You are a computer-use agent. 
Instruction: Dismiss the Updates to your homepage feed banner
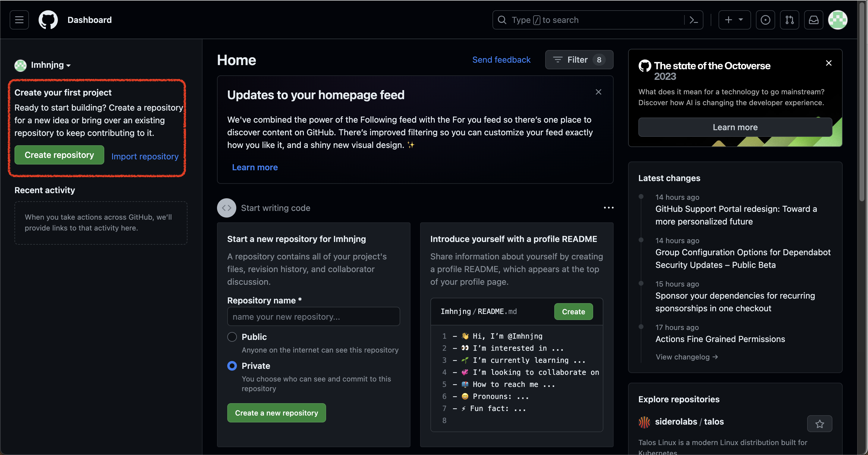coord(599,92)
